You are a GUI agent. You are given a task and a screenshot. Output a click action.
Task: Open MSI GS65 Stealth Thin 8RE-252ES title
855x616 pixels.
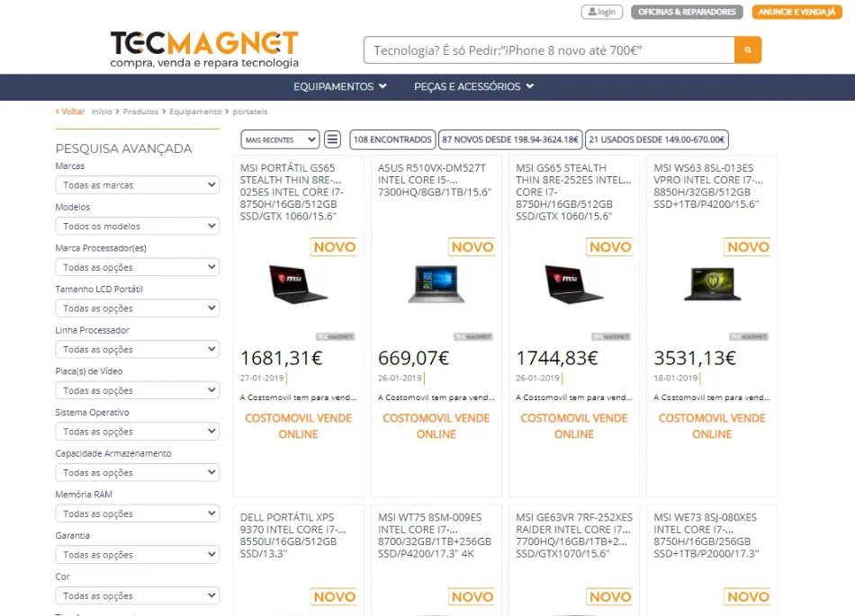click(573, 192)
